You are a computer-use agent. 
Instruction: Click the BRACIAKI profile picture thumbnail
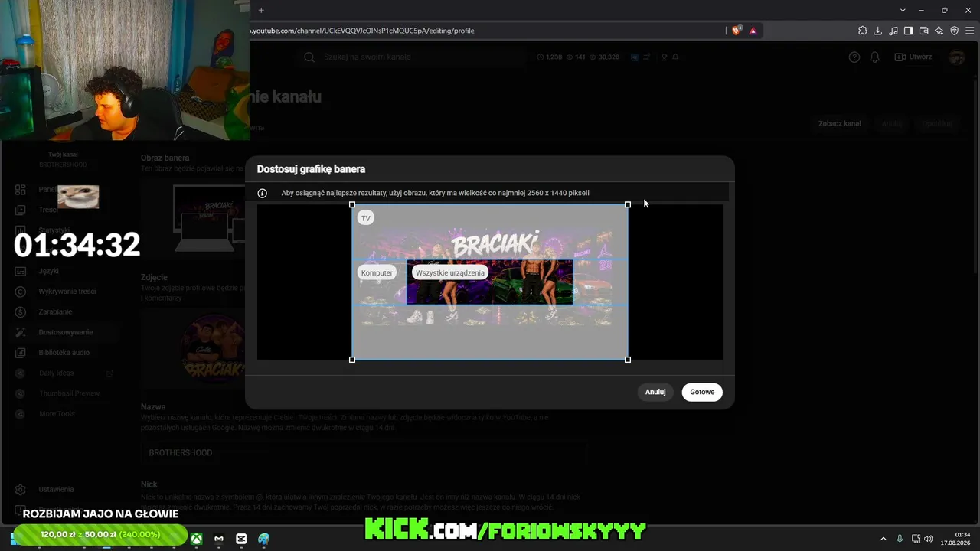(x=214, y=349)
